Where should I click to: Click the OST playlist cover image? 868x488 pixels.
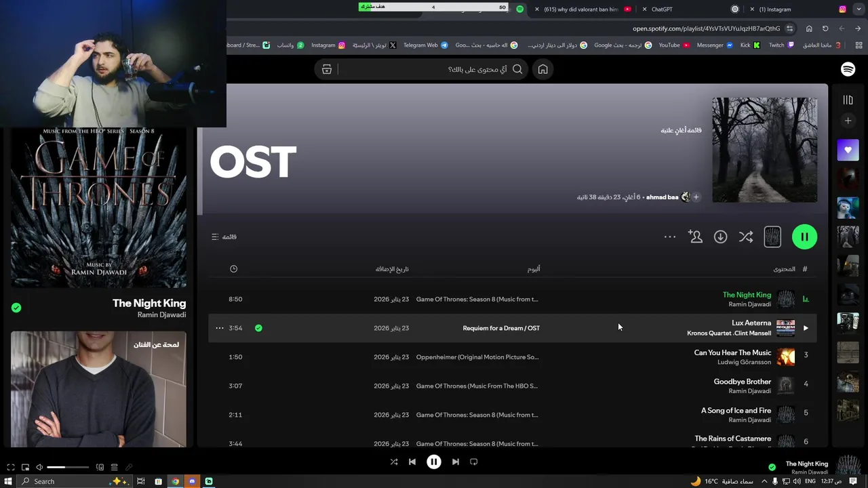coord(764,150)
